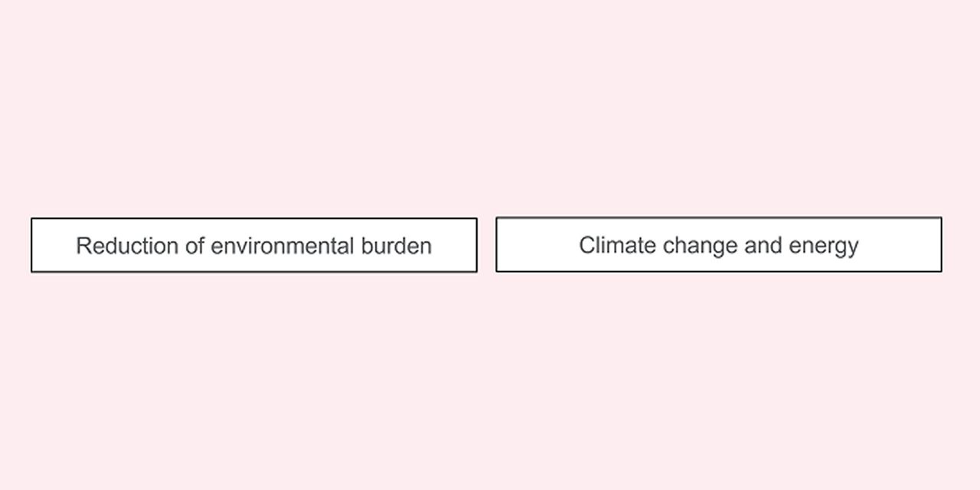
Task: Tap the "Climate change and energy" label
Action: point(718,245)
